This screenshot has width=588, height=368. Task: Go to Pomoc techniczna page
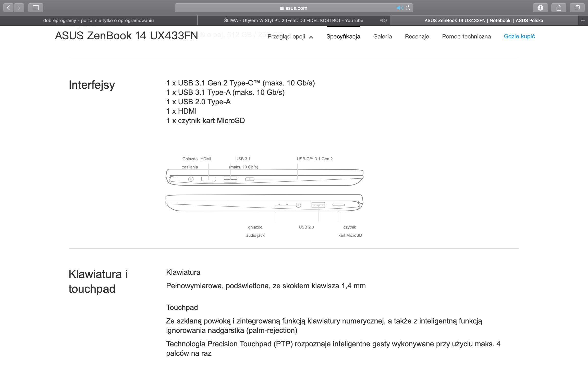pos(466,37)
